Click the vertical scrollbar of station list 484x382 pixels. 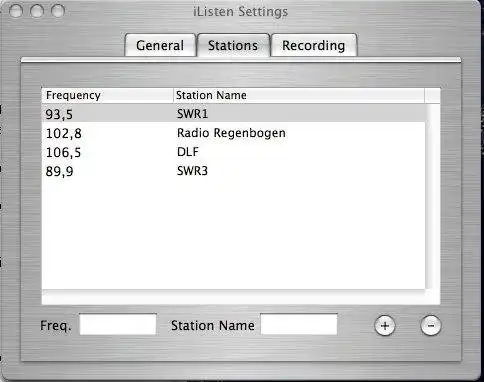(x=432, y=196)
